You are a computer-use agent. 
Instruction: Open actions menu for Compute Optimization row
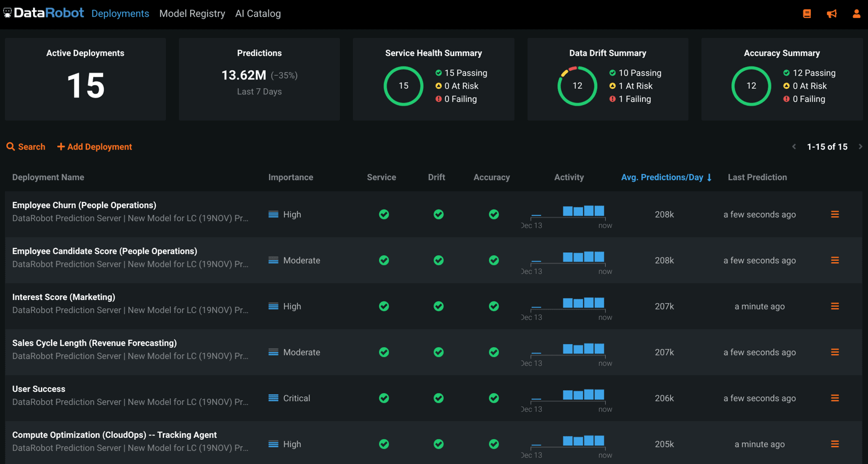[x=835, y=444]
